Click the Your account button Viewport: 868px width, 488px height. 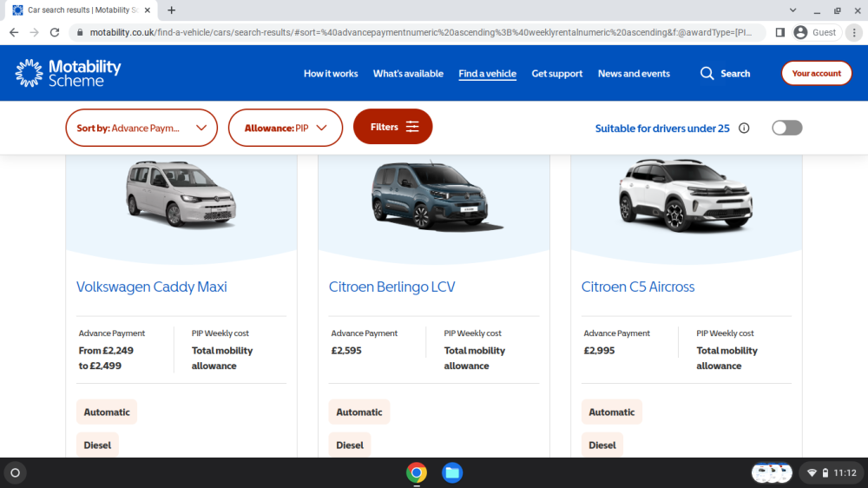pyautogui.click(x=817, y=73)
